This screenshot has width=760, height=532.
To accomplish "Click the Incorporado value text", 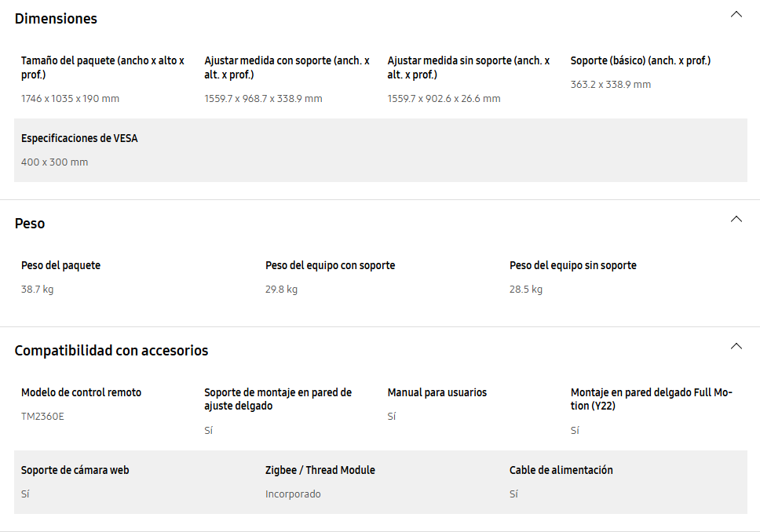I will 293,494.
